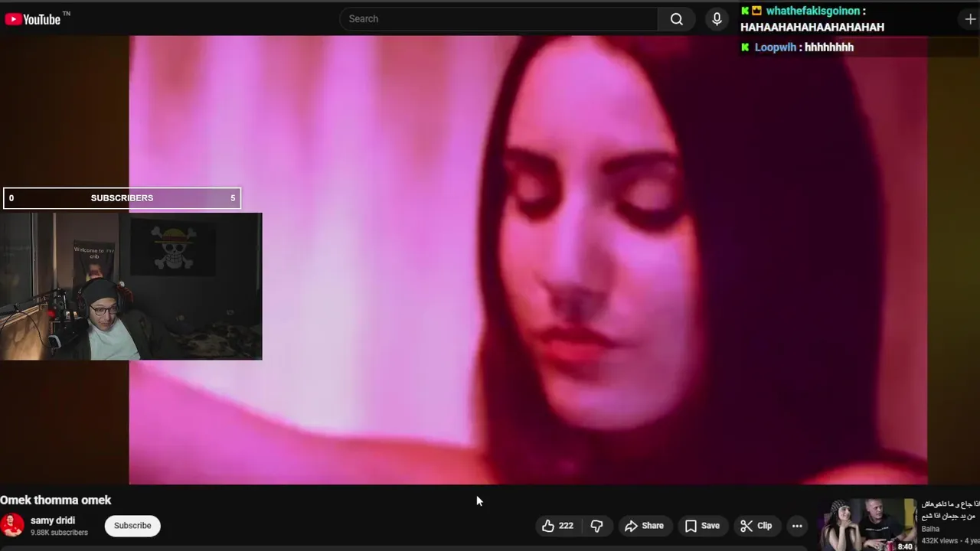Click the Balha channel name in suggestions
The height and width of the screenshot is (551, 980).
930,529
